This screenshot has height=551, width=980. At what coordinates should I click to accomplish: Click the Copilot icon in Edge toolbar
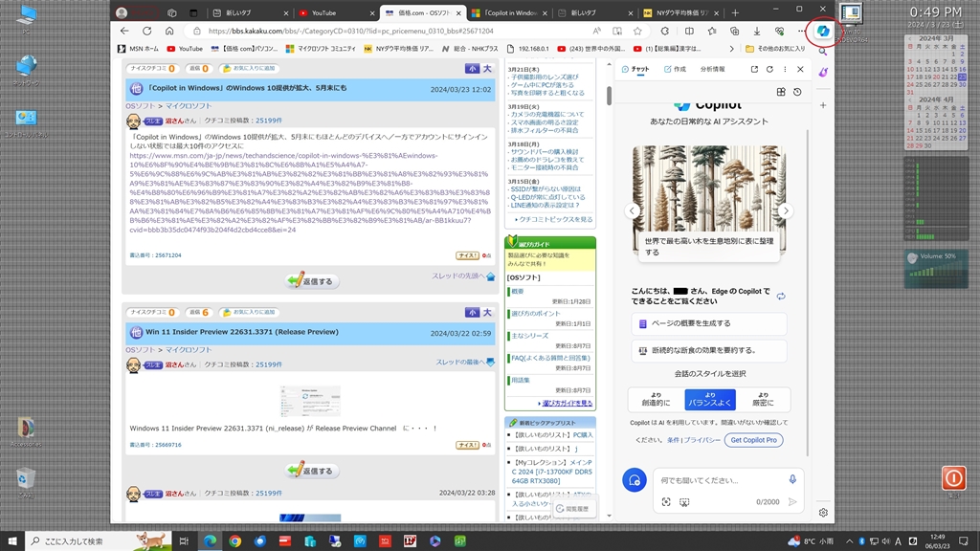(x=822, y=31)
